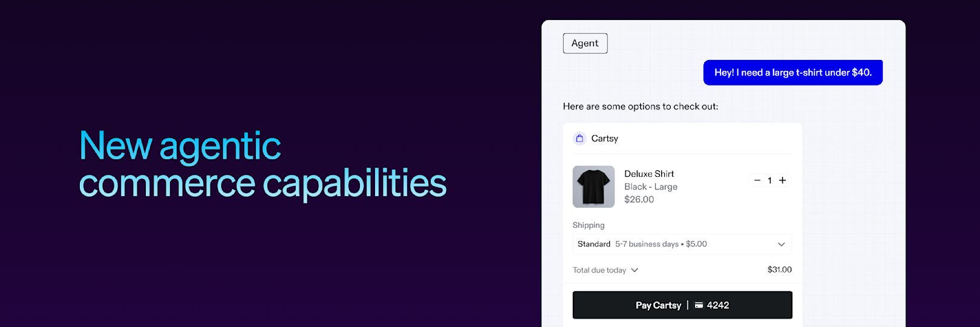The width and height of the screenshot is (980, 327).
Task: Click the Cartsy merchant name
Action: pos(604,139)
